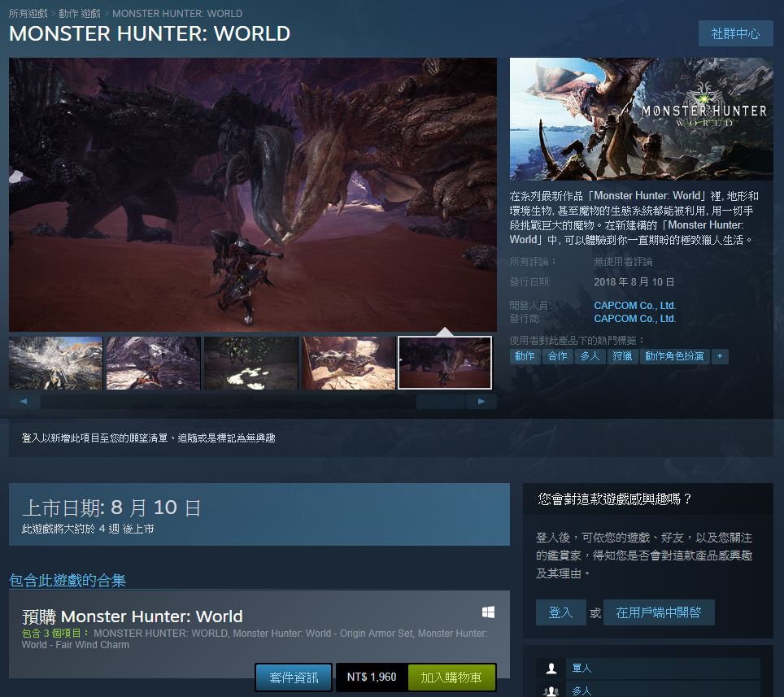Screen dimensions: 784x697
Task: Click right arrow of thumbnail strip scroller
Action: (481, 402)
